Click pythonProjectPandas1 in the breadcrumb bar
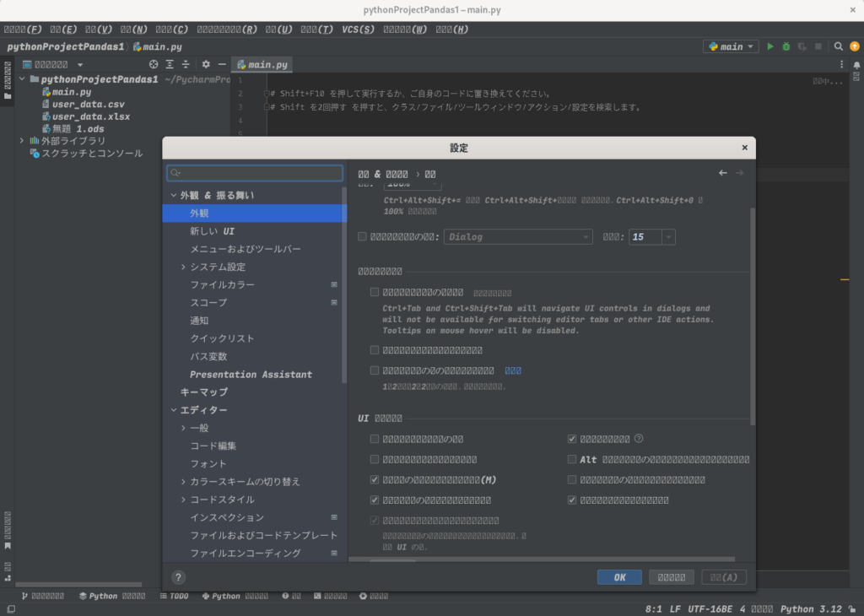 pos(66,47)
